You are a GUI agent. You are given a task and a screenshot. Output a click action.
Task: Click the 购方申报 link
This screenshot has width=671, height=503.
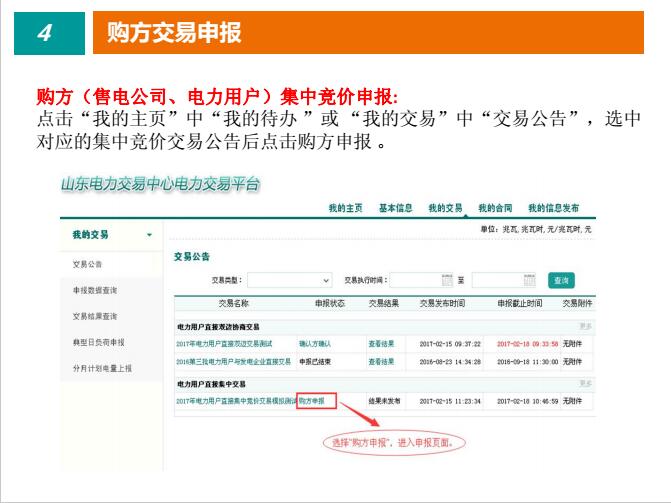pyautogui.click(x=311, y=401)
